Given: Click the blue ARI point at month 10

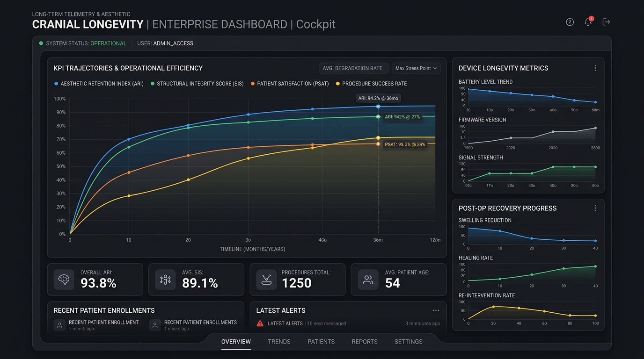Looking at the screenshot, I should (x=129, y=139).
